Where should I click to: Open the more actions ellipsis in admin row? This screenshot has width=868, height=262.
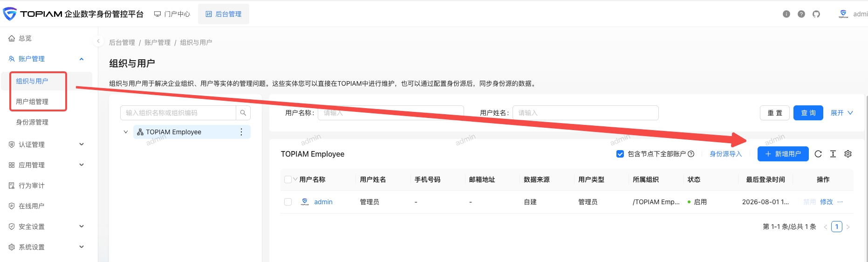coord(840,202)
